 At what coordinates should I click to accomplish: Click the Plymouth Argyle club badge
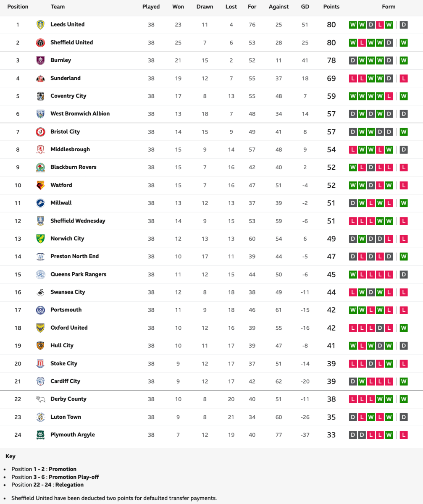click(40, 435)
